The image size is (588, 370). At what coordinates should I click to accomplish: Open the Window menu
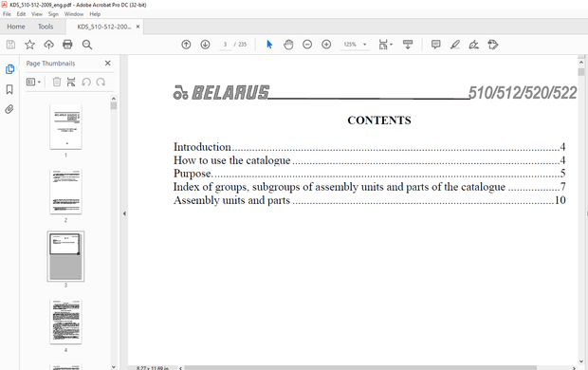pyautogui.click(x=74, y=14)
